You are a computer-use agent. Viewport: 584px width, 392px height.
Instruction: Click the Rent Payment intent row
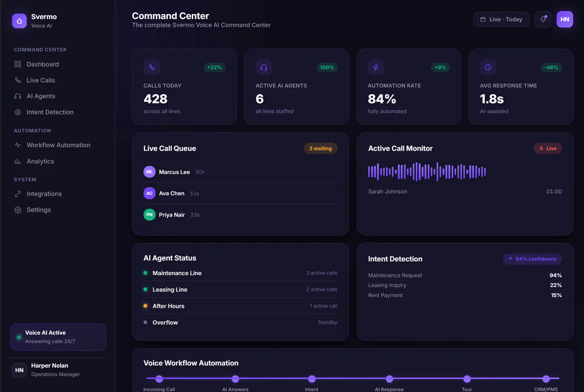click(x=465, y=295)
